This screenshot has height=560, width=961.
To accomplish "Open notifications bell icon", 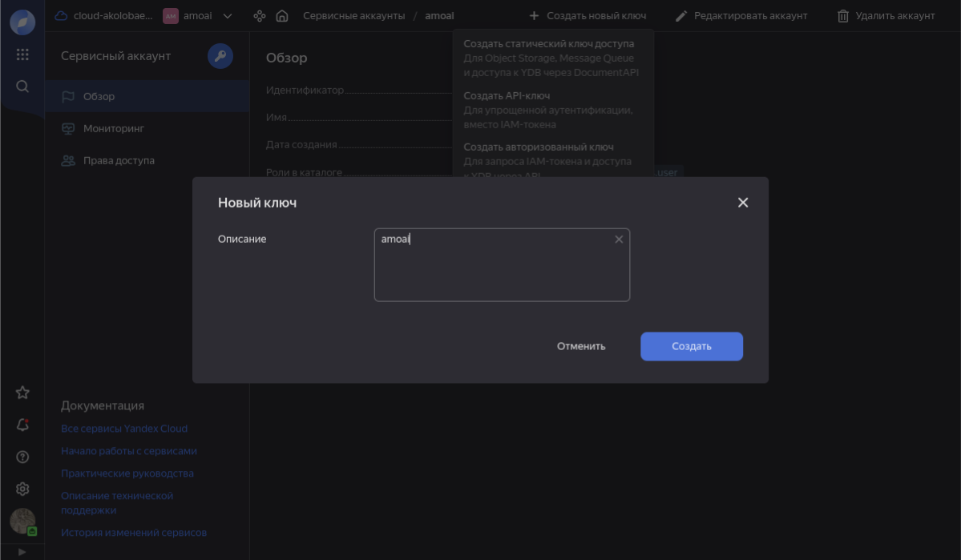I will pos(22,425).
